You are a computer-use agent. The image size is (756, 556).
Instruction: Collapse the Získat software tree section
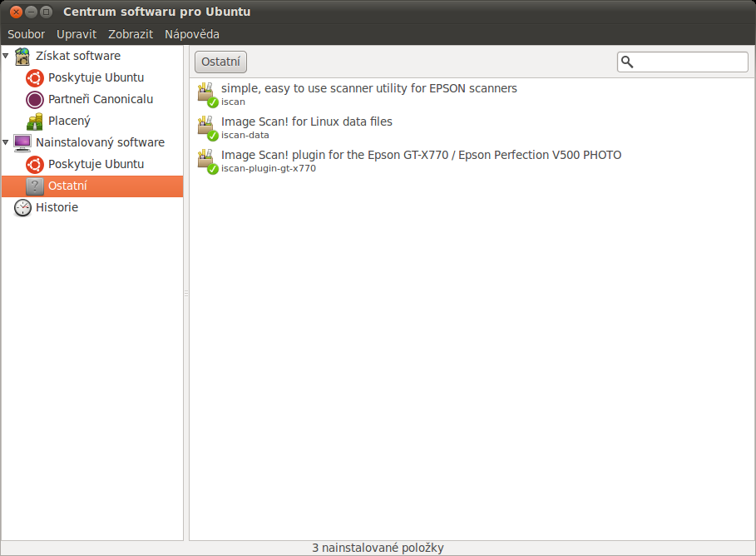[6, 56]
